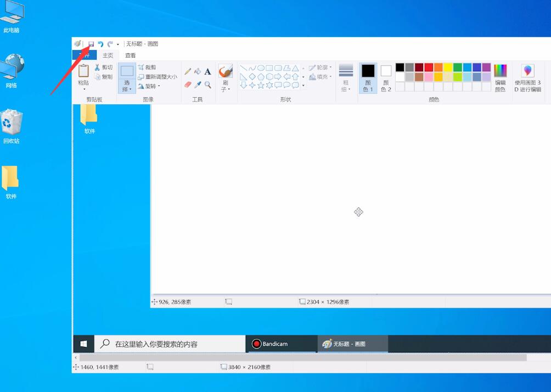Screen dimensions: 551x392
Task: Choose the Six-point star shape
Action: pos(269,85)
